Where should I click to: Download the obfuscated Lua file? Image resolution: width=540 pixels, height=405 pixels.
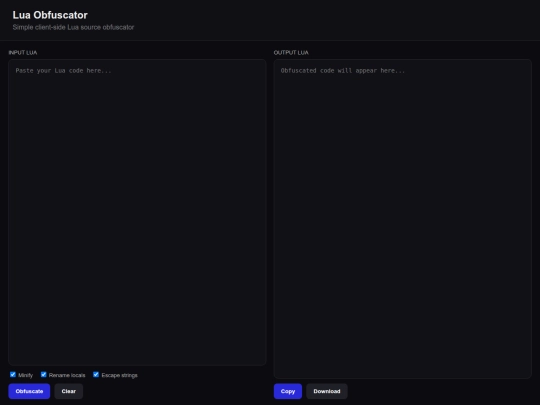(x=327, y=391)
